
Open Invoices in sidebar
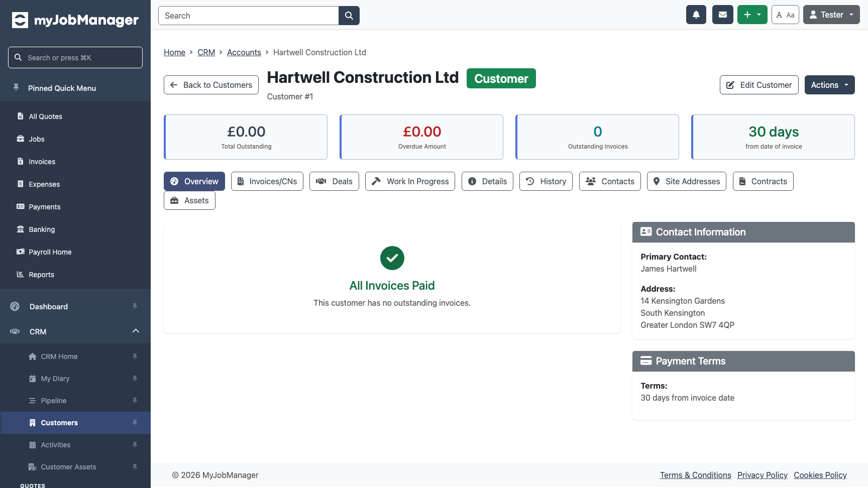pyautogui.click(x=75, y=162)
